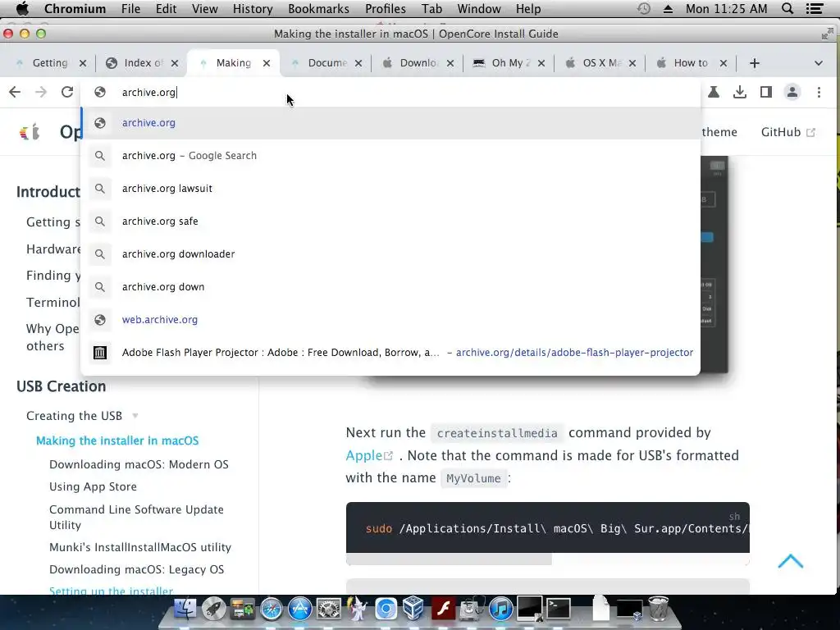Pick the 'archive.org down' suggestion
Screen dimensions: 840x630
pyautogui.click(x=390, y=286)
